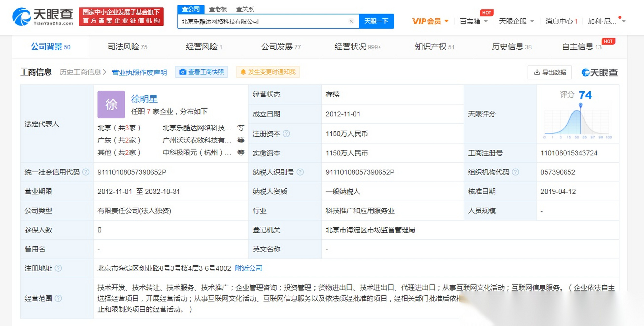644x326 pixels.
Task: Open the 经营风险 tab
Action: (x=204, y=47)
